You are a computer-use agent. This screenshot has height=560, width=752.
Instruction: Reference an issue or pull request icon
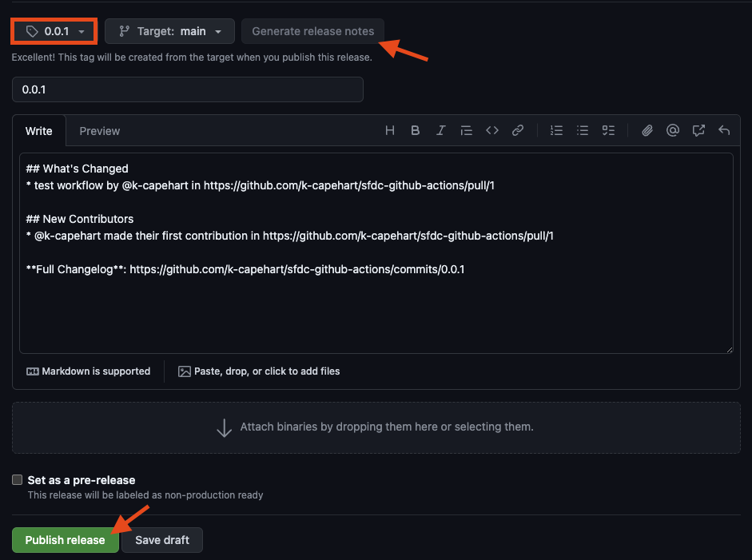coord(698,130)
